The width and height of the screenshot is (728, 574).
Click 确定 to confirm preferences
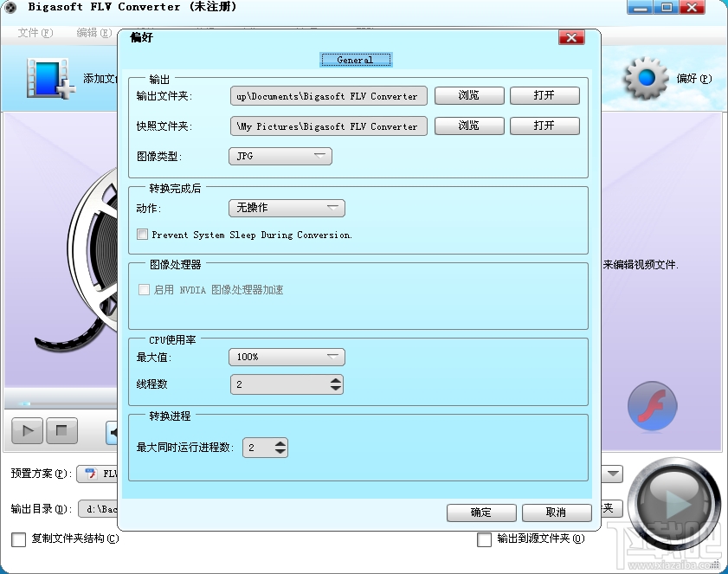pyautogui.click(x=480, y=513)
